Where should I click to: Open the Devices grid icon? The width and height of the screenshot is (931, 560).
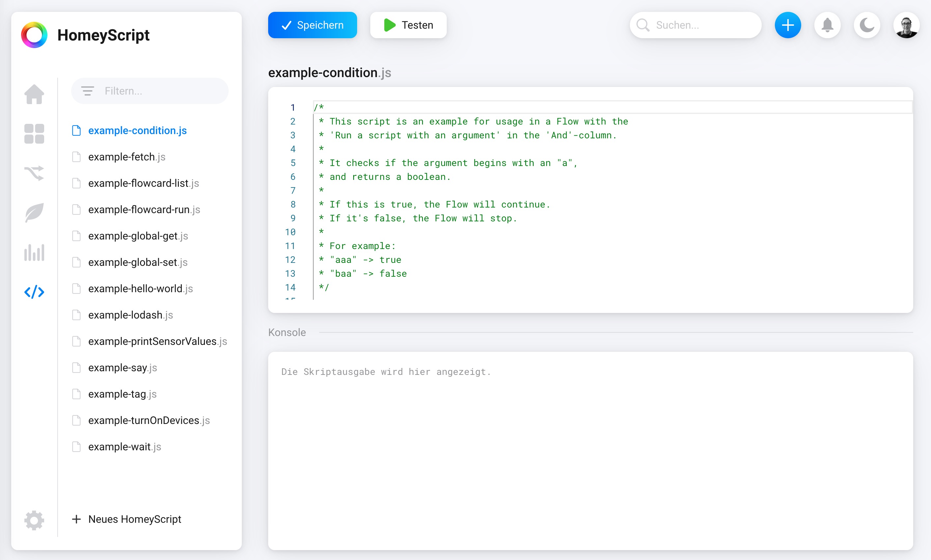pyautogui.click(x=34, y=134)
